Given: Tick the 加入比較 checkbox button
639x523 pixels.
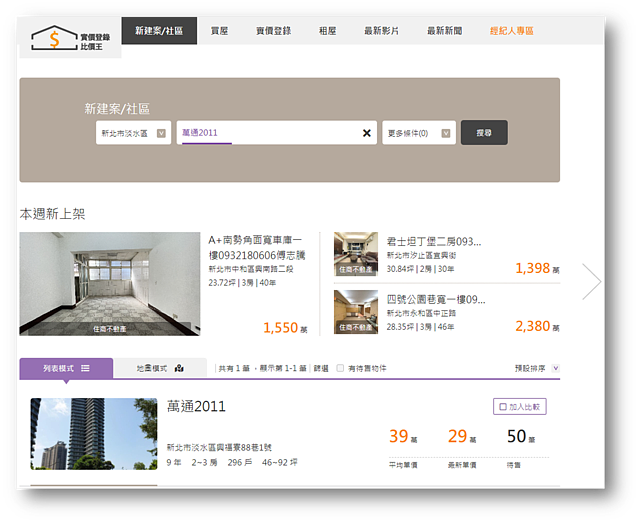Looking at the screenshot, I should tap(520, 406).
